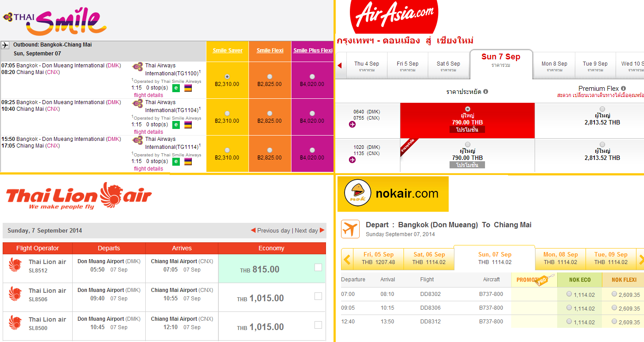Click the purple plane icon for AirAsia 1020 flight
The height and width of the screenshot is (342, 644).
352,160
